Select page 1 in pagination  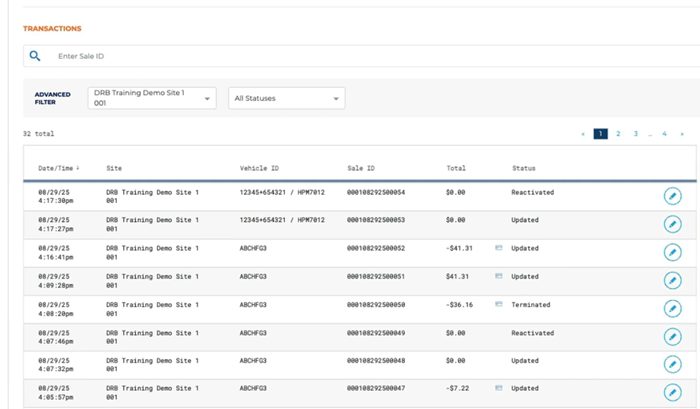pos(600,134)
